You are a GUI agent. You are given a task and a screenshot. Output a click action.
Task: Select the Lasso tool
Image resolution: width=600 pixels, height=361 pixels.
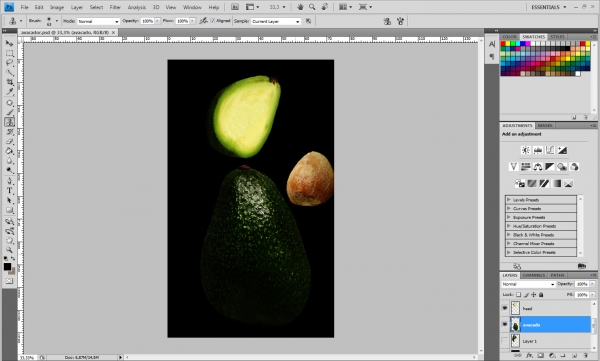click(x=10, y=63)
